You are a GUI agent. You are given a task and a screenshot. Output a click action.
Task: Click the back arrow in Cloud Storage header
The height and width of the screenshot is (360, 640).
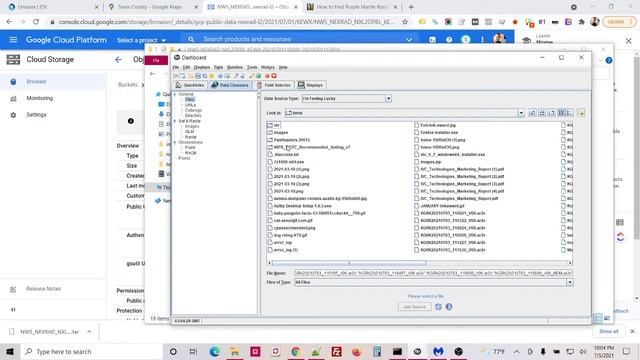coord(118,60)
